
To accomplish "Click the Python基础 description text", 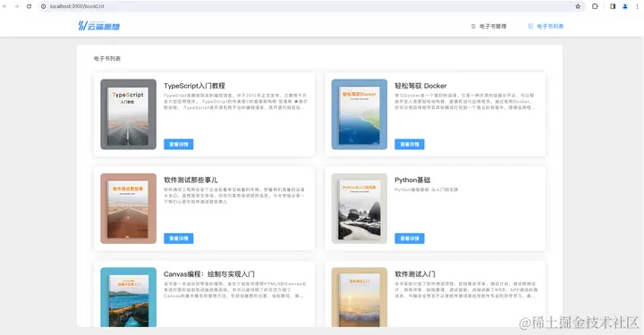I will click(x=427, y=190).
